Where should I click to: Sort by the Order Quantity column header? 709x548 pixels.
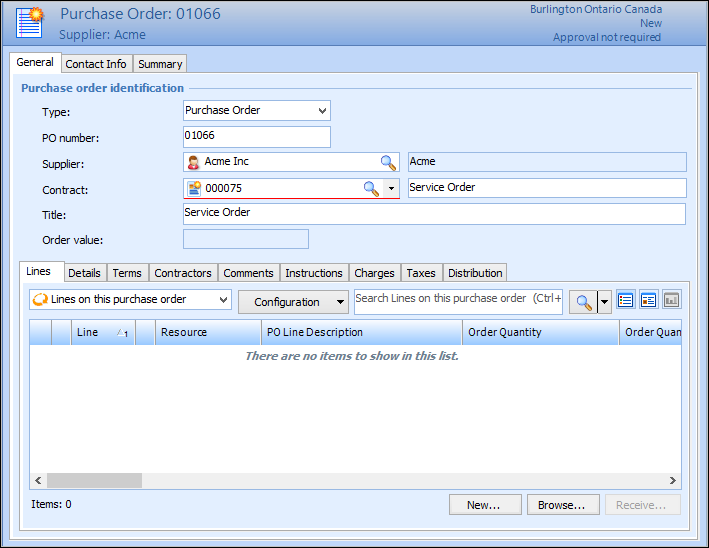tap(540, 332)
